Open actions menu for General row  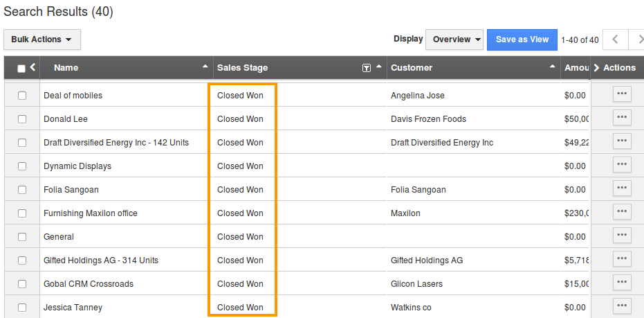pos(622,235)
